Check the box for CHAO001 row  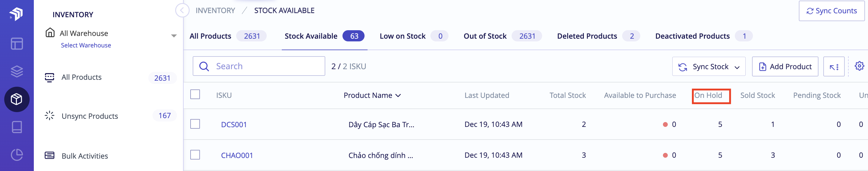click(195, 155)
